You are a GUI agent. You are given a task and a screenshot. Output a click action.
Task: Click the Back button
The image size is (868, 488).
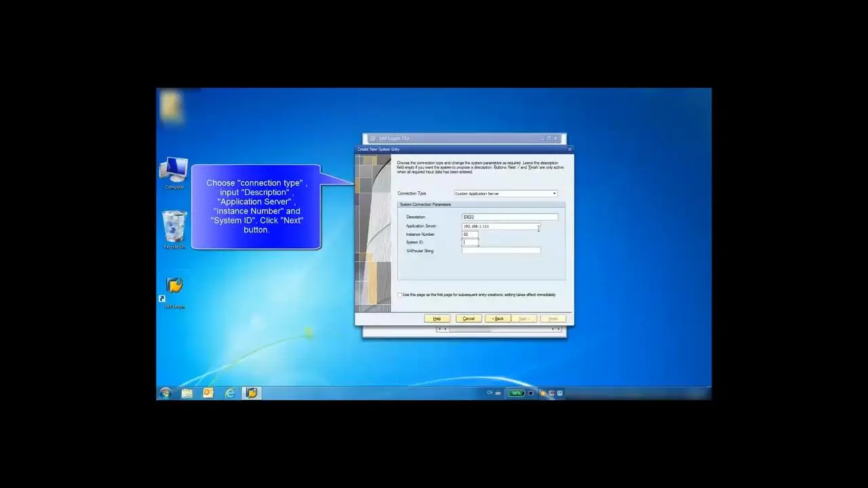498,319
